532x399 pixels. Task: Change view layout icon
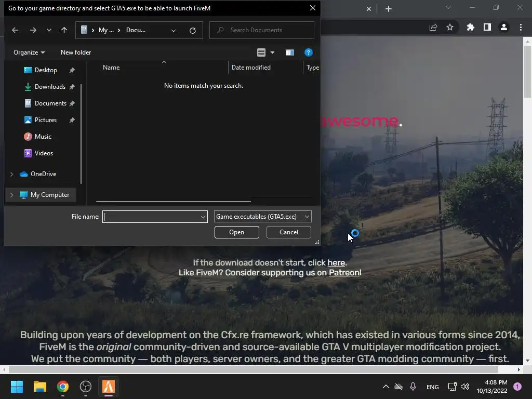pyautogui.click(x=261, y=52)
